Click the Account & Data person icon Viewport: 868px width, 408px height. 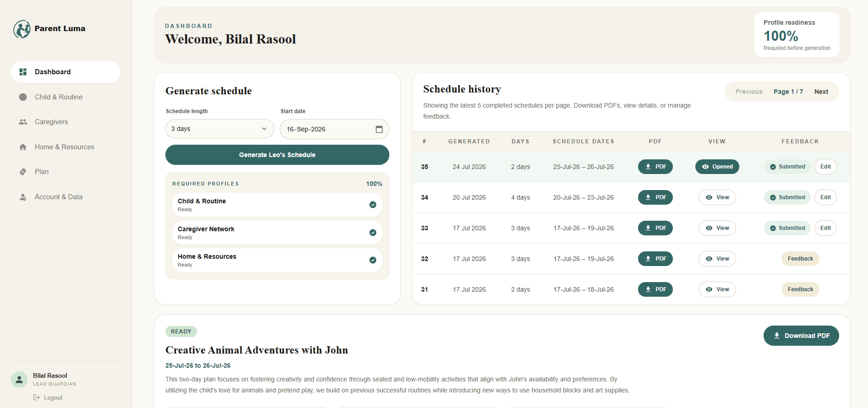click(23, 197)
